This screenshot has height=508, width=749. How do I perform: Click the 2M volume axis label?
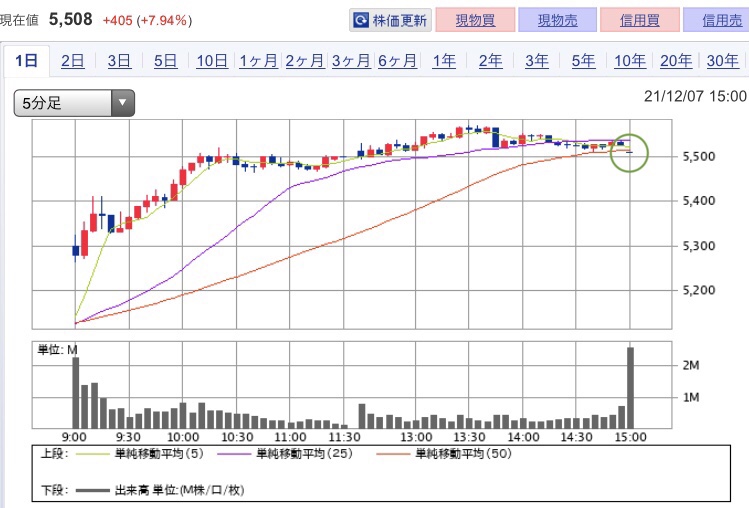click(691, 366)
